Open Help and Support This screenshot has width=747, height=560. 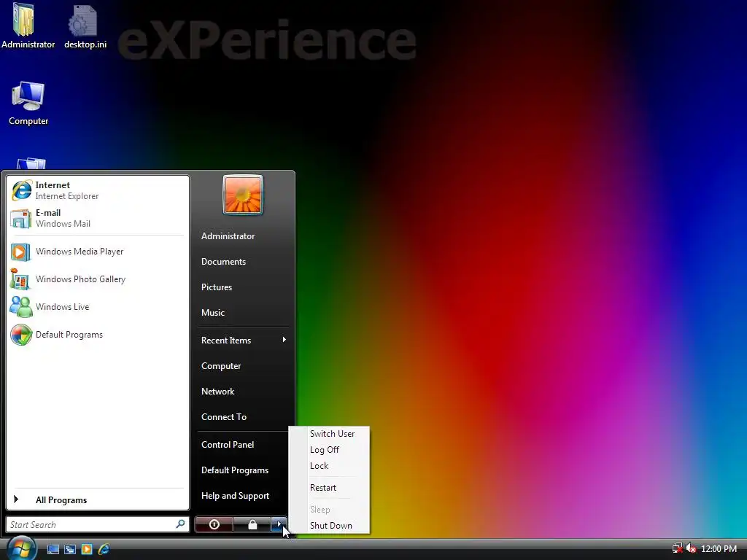pyautogui.click(x=243, y=496)
